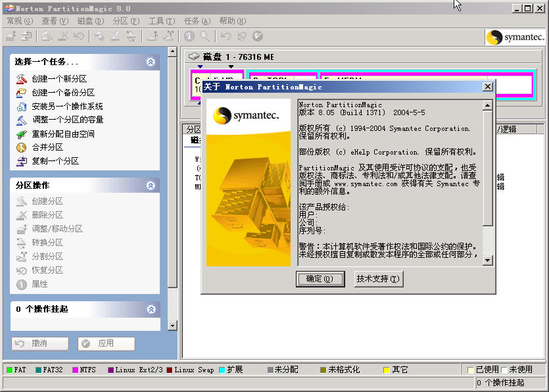Click the toolbar apply checkmark circle icon
This screenshot has height=392, width=549.
(x=257, y=36)
